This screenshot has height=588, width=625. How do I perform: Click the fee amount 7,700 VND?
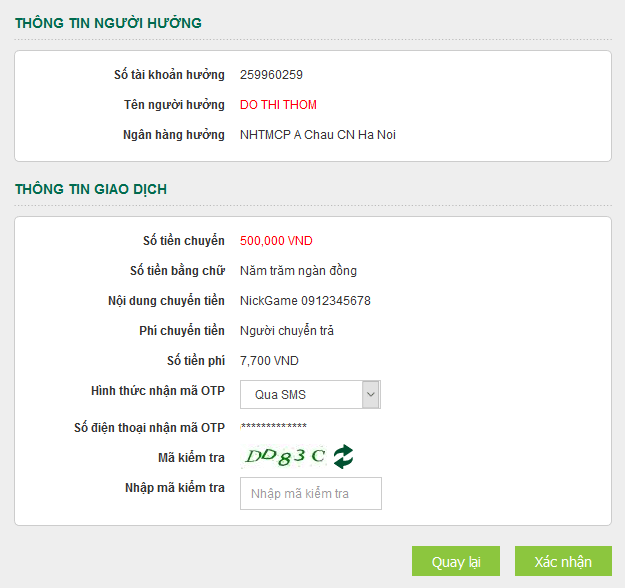pyautogui.click(x=269, y=361)
